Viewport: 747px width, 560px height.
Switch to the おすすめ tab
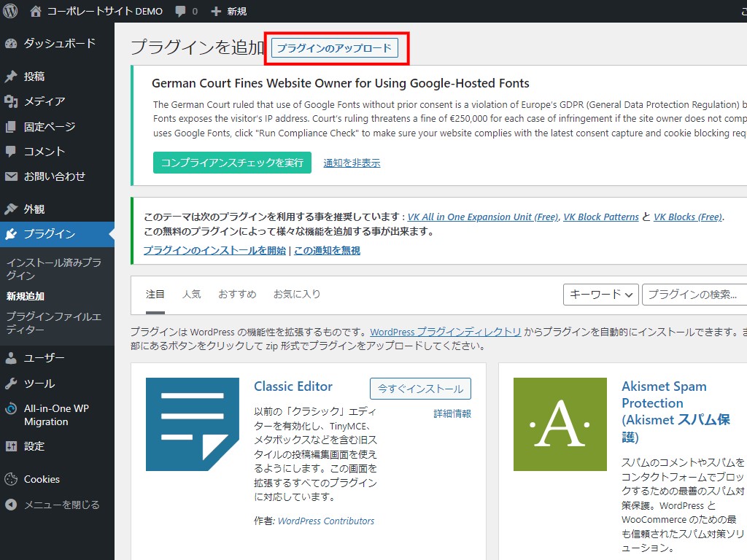tap(237, 295)
